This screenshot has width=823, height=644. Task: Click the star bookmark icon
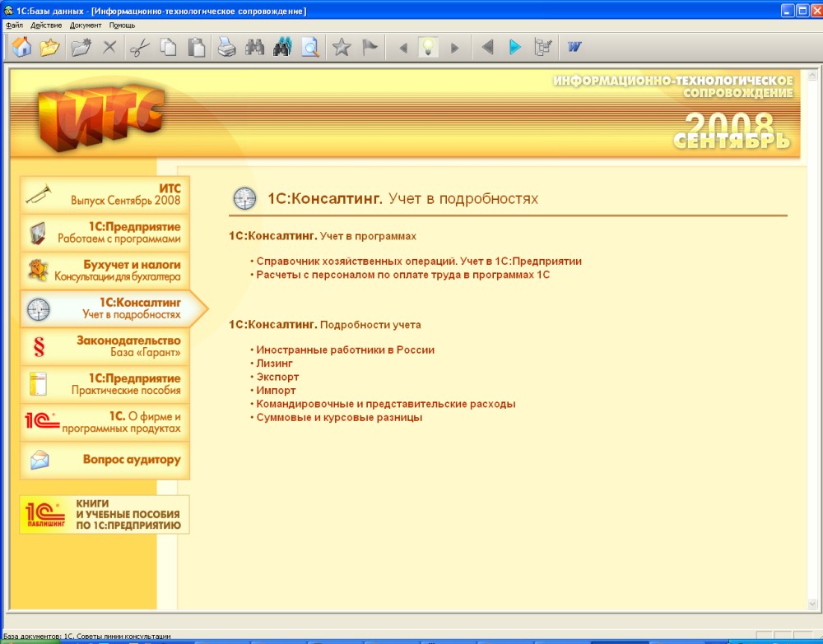tap(341, 48)
